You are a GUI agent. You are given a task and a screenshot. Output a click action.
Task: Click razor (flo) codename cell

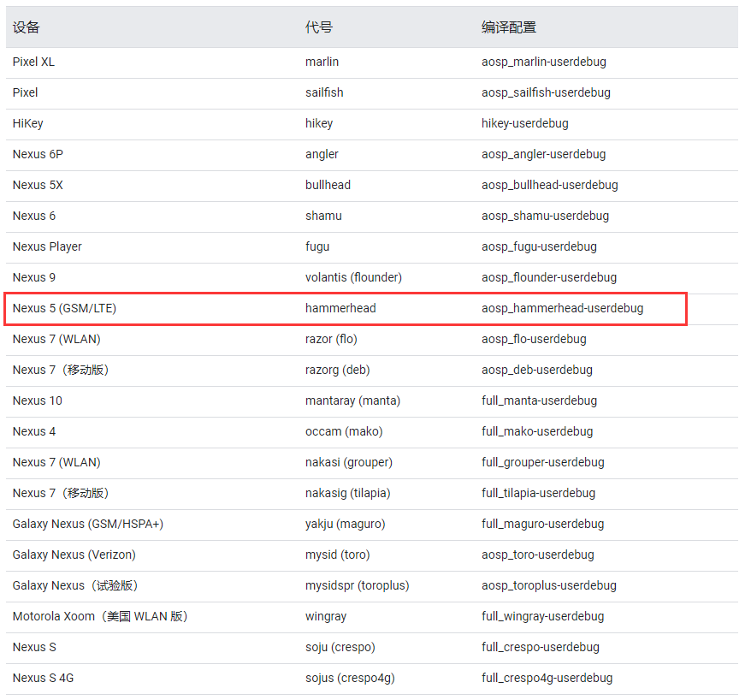click(x=331, y=339)
